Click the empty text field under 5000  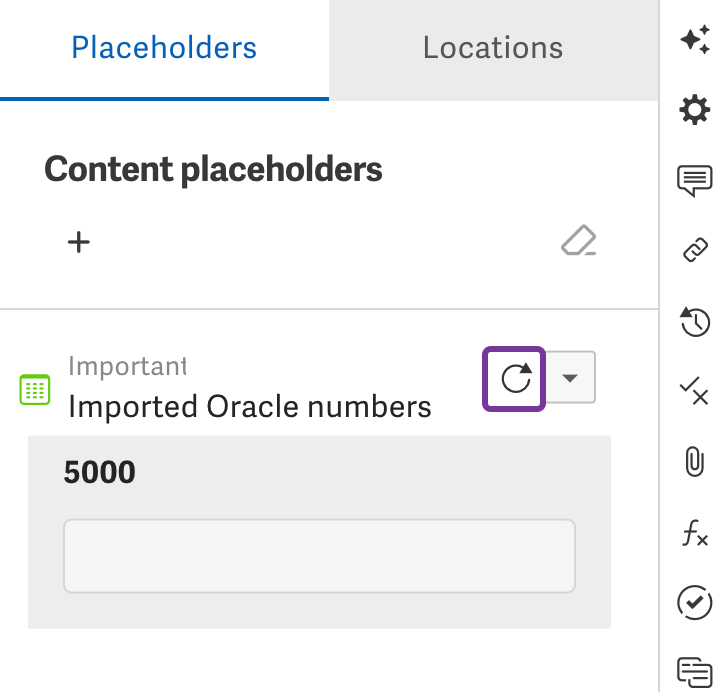(x=319, y=556)
